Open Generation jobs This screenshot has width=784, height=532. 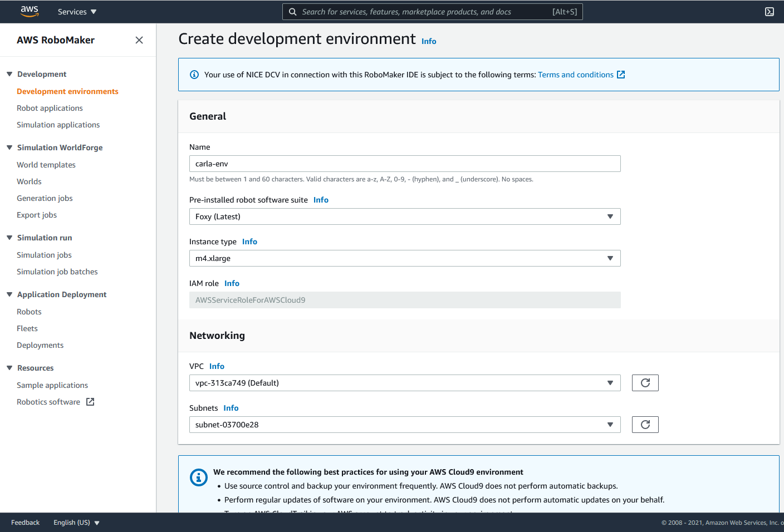pyautogui.click(x=45, y=198)
